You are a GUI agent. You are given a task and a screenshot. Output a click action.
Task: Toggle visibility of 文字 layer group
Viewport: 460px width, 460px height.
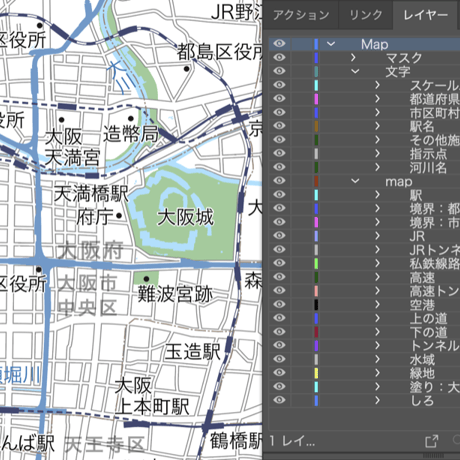(x=279, y=71)
